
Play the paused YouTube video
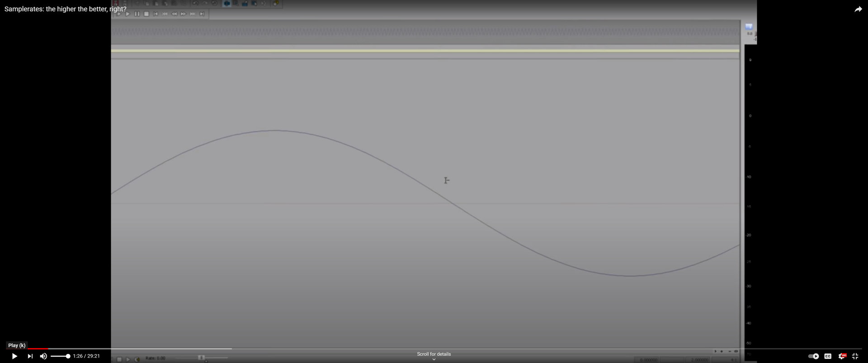[x=14, y=356]
